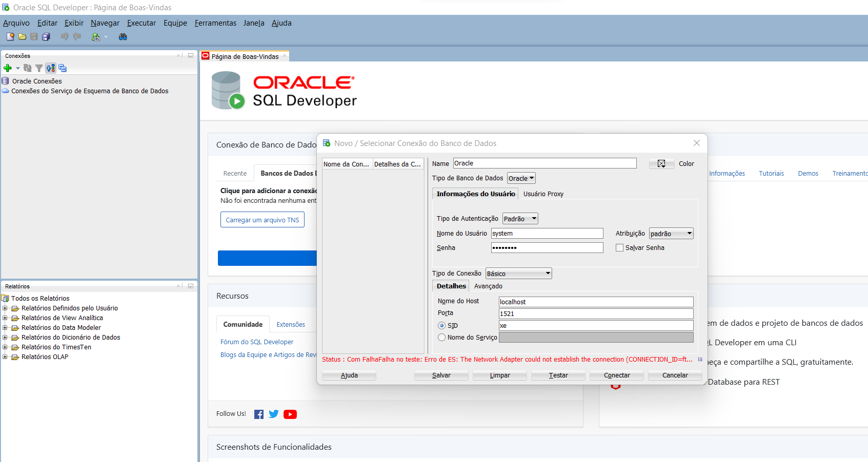Click the Save All toolbar icon
The width and height of the screenshot is (868, 462).
tap(46, 37)
